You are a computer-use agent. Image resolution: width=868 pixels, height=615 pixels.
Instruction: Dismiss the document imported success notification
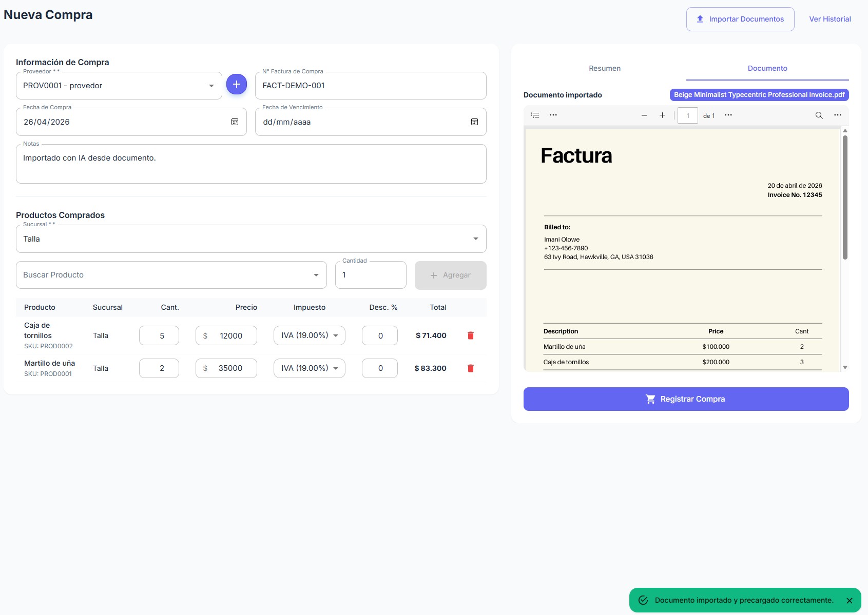pyautogui.click(x=850, y=601)
